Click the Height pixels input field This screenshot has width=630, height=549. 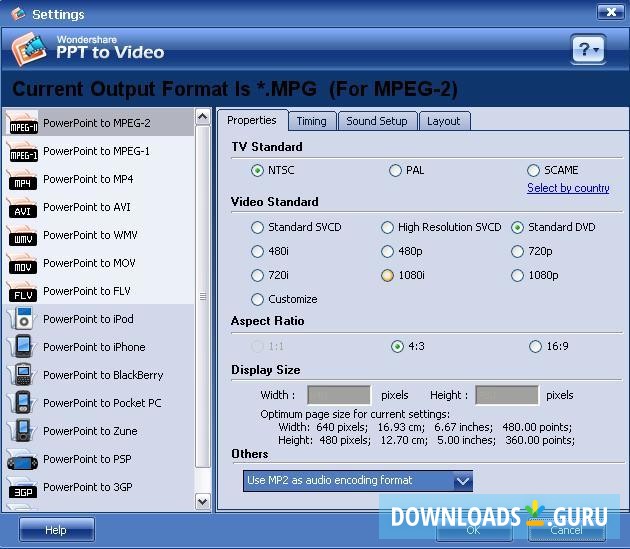coord(507,395)
